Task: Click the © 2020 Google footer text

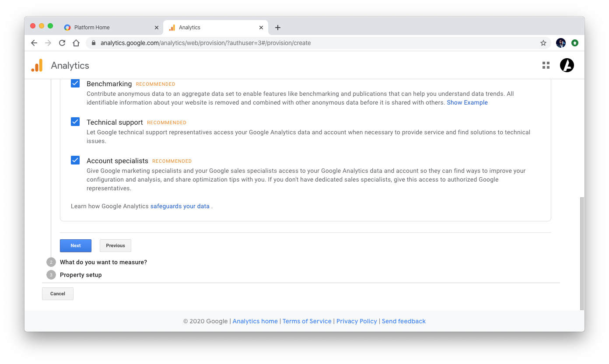Action: pyautogui.click(x=206, y=321)
